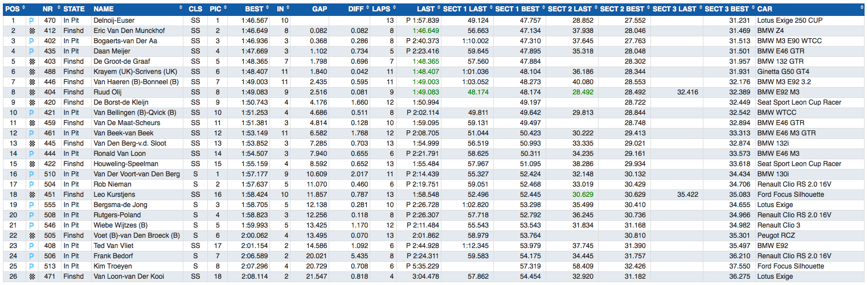Click sort arrows next to BEST header
Screen dimensions: 868x285
267,9
